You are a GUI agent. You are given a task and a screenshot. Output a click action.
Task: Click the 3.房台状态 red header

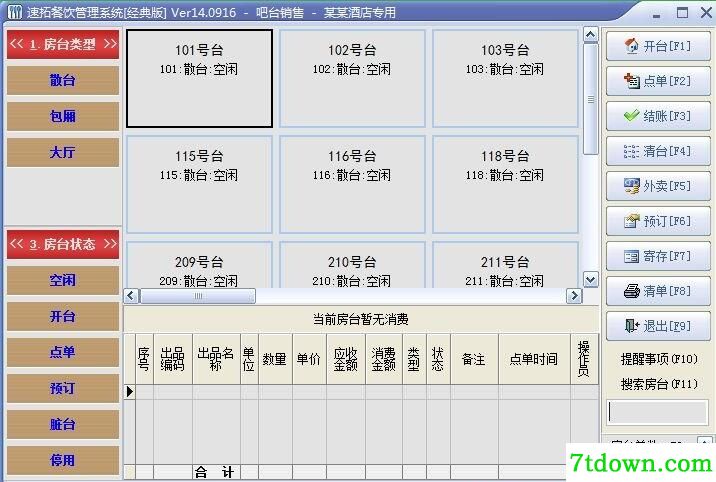[x=63, y=244]
